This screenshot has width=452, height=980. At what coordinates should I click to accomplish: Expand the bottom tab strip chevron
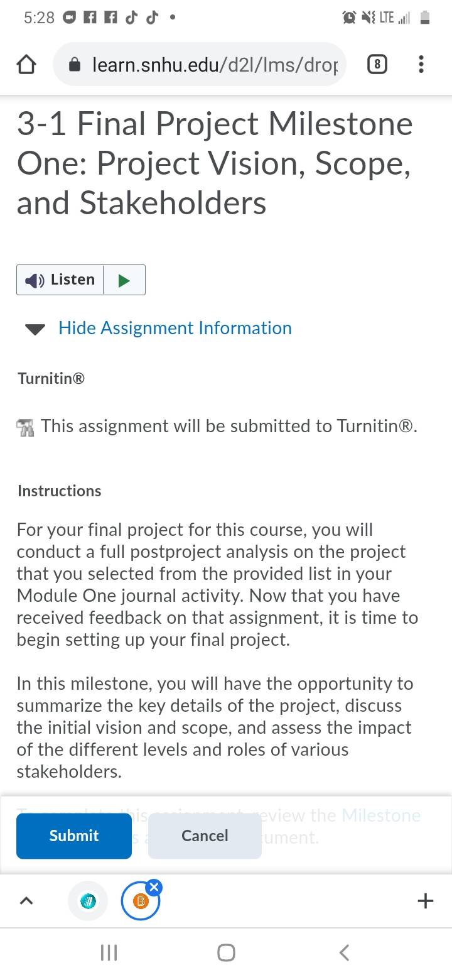coord(26,901)
